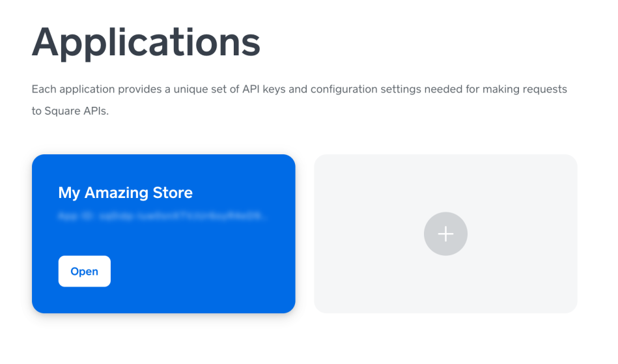Image resolution: width=618 pixels, height=364 pixels.
Task: Click blank space between the two cards
Action: tap(305, 234)
